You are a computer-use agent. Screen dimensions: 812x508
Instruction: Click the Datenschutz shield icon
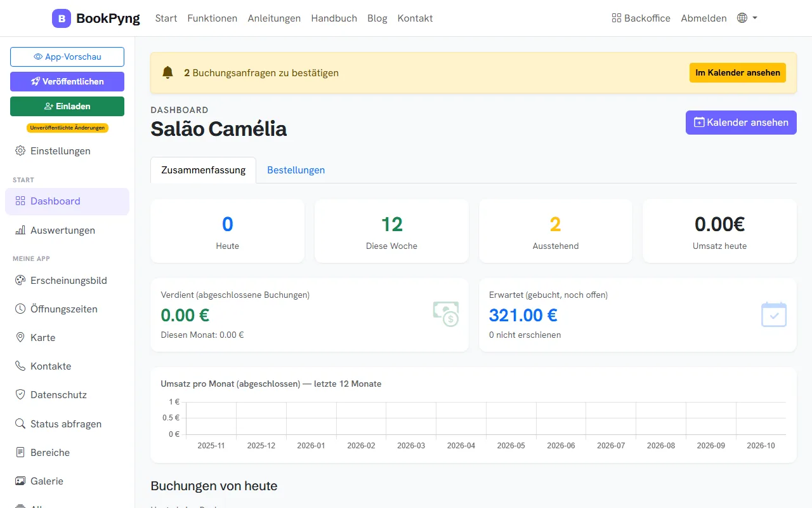pyautogui.click(x=20, y=395)
